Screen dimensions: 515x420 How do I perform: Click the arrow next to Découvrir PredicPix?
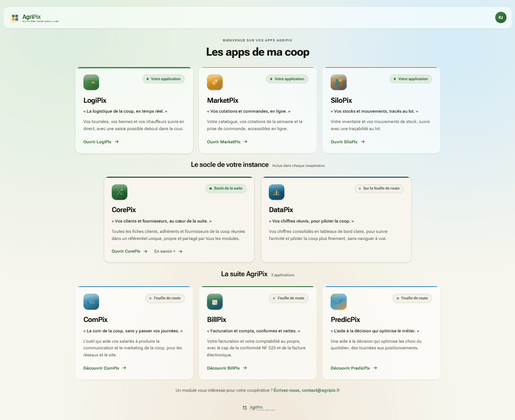[375, 368]
